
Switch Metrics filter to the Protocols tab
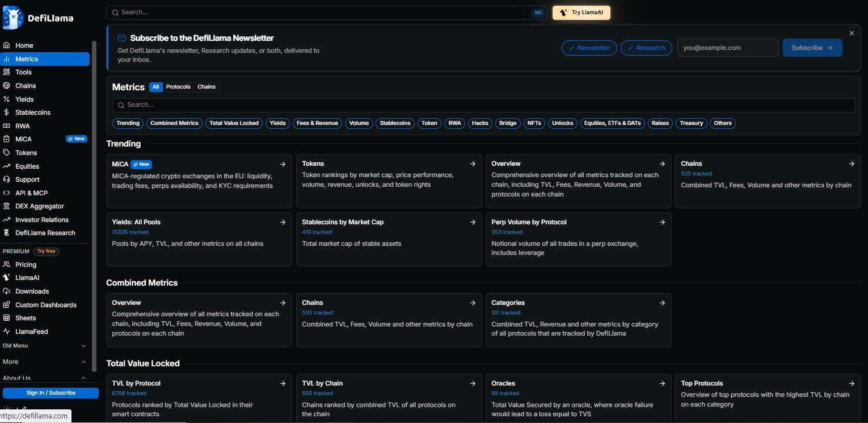pyautogui.click(x=178, y=87)
